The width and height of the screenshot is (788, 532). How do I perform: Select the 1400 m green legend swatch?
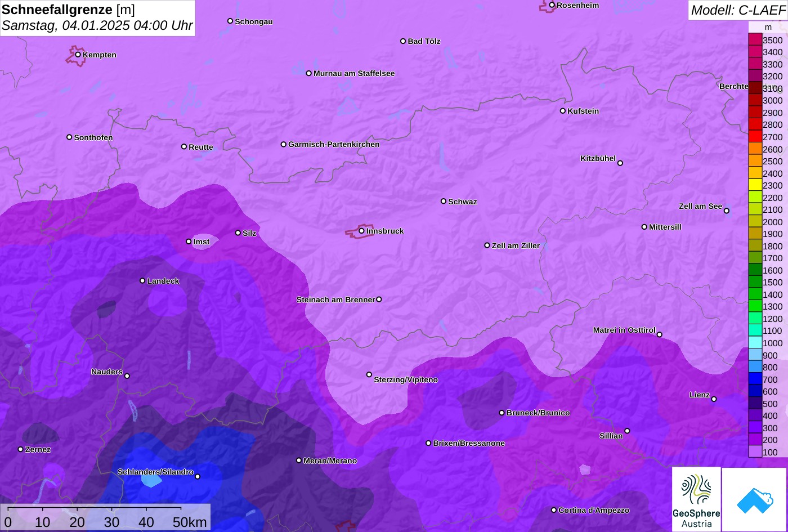pos(755,294)
